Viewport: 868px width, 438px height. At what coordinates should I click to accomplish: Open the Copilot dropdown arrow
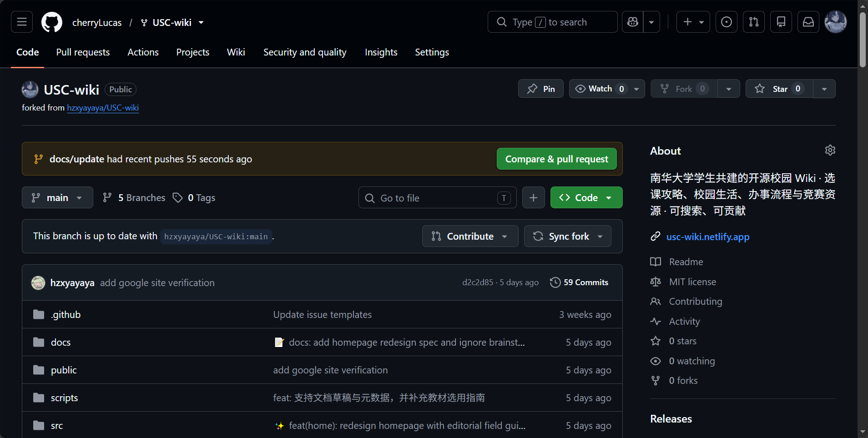(651, 22)
